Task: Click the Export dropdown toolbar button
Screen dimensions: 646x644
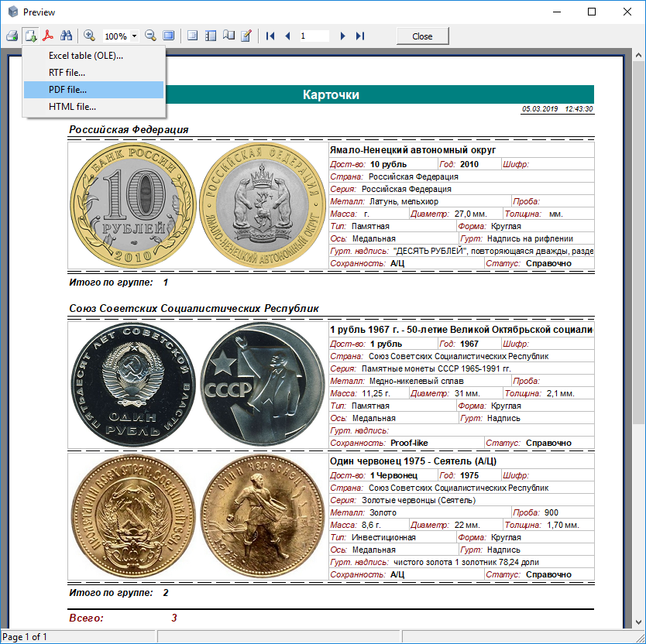Action: 30,36
